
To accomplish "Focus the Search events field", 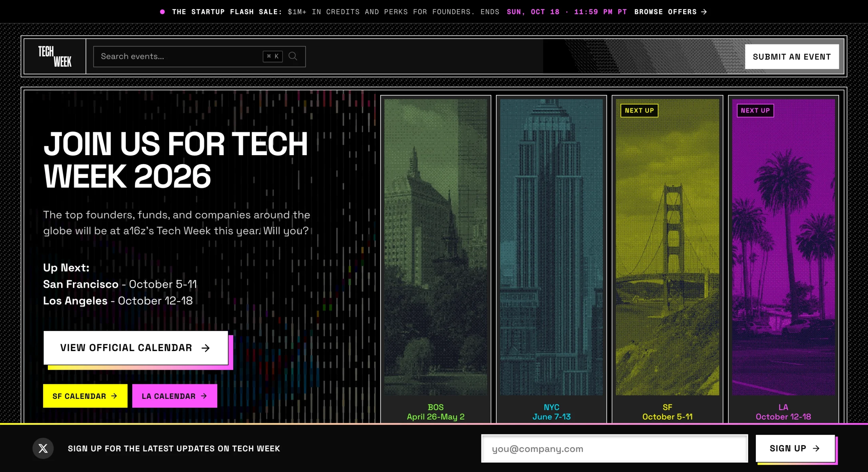I will point(199,57).
